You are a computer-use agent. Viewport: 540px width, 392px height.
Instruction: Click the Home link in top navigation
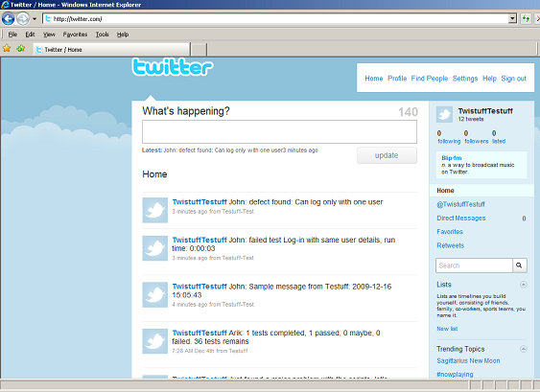(x=374, y=79)
